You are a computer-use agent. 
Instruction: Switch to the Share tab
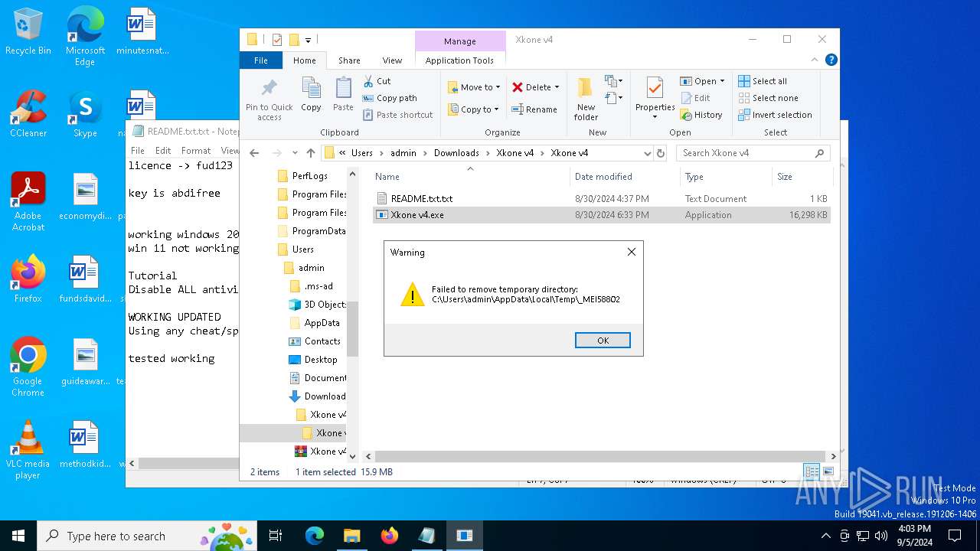(x=349, y=60)
